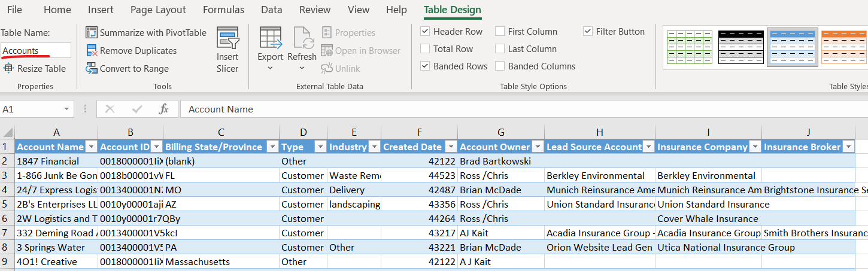Enable the First Column checkbox

[x=500, y=32]
